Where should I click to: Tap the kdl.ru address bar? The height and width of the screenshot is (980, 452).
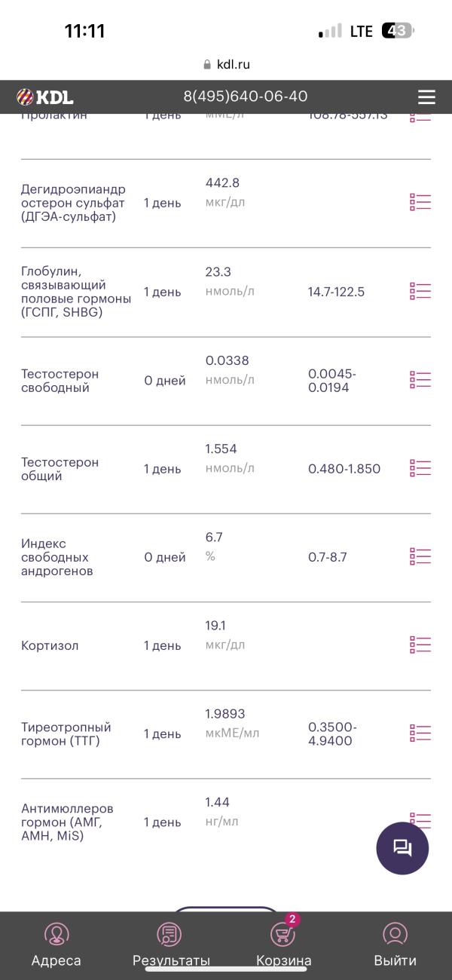pos(226,65)
